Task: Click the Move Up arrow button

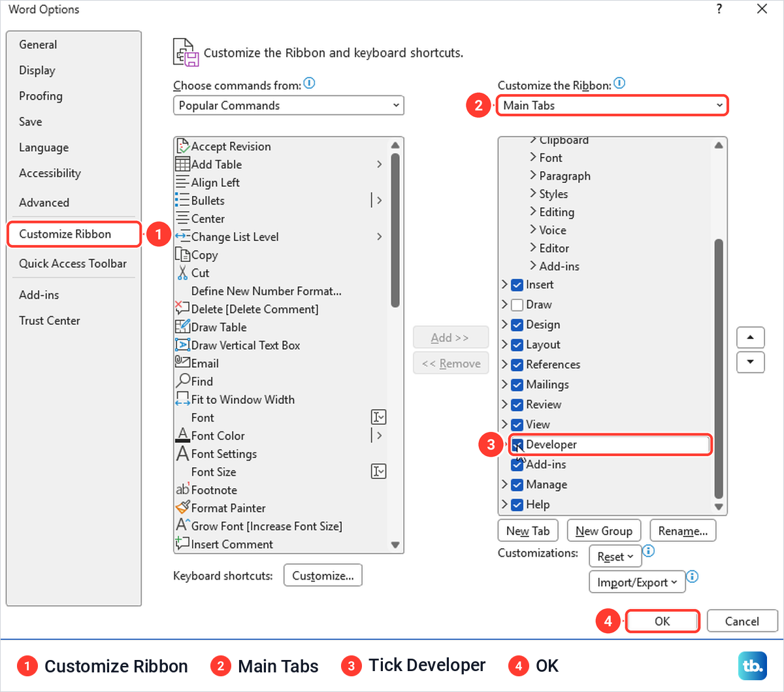Action: [x=750, y=337]
